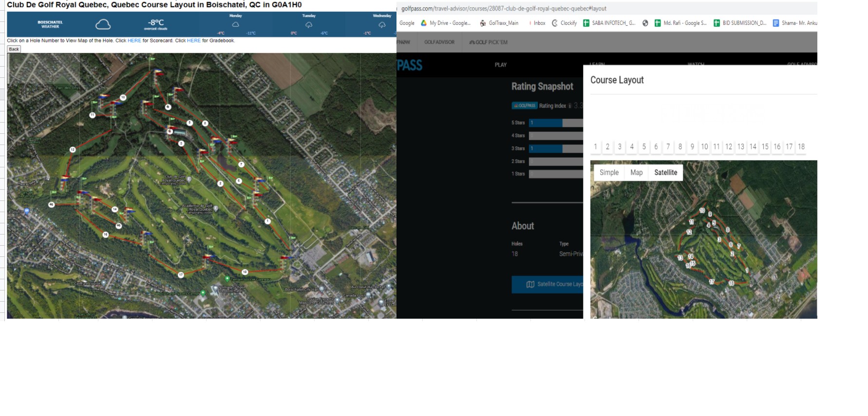Screen dimensions: 868x416
Task: Open the PLAY menu on GolfPass
Action: coord(501,65)
